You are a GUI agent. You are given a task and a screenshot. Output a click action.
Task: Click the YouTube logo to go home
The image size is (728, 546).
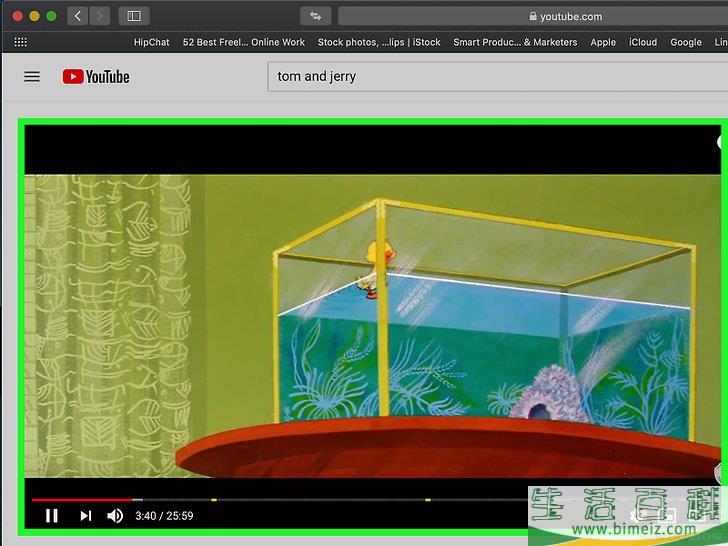pos(96,77)
